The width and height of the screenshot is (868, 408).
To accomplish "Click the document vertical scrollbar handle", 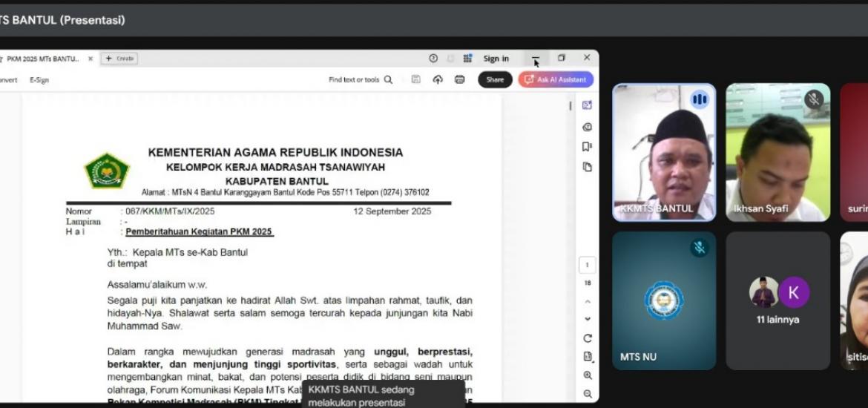I will point(571,106).
